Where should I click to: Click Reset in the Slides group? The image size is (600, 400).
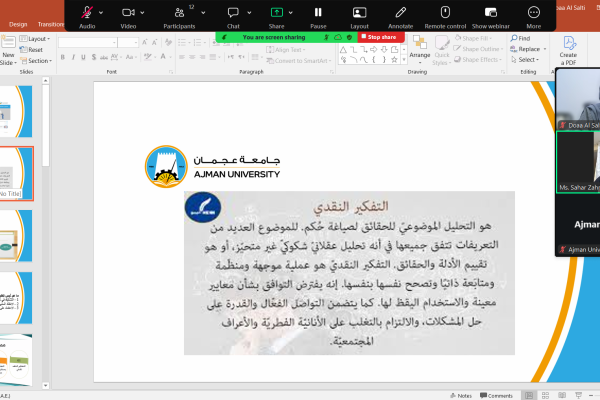click(x=31, y=50)
